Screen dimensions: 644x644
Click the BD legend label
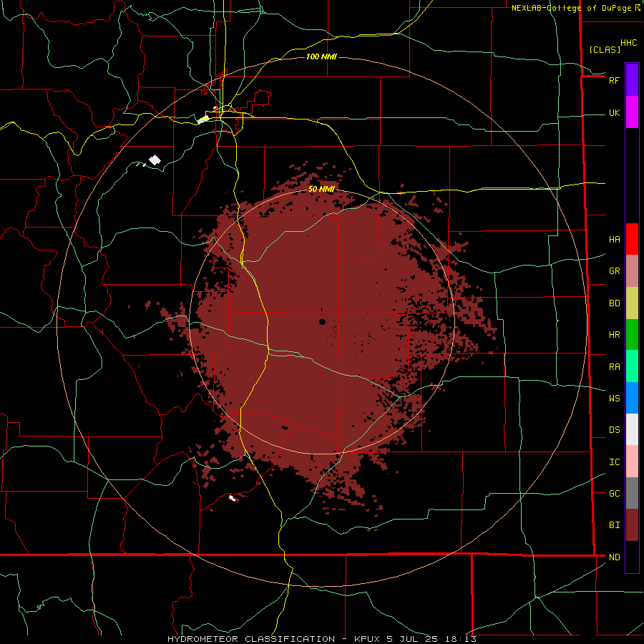coord(614,303)
